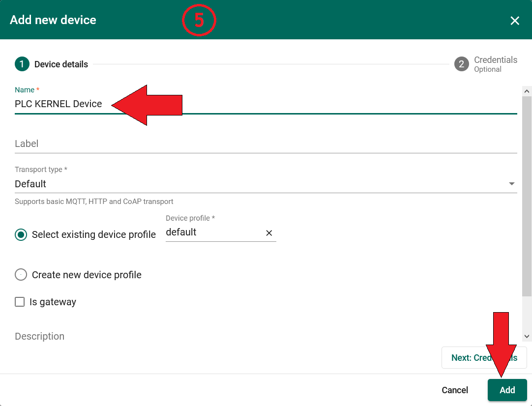The height and width of the screenshot is (406, 532).
Task: Enable the Is gateway checkbox
Action: pyautogui.click(x=20, y=302)
